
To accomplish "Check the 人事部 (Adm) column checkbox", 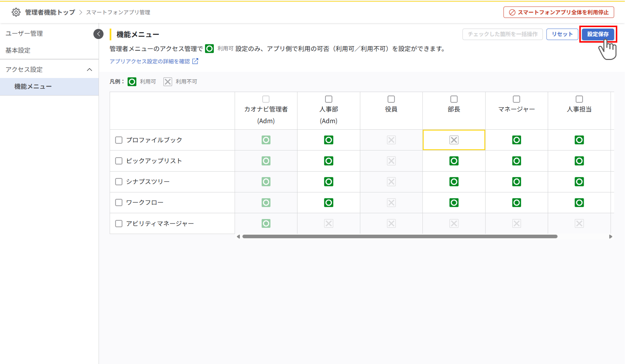I will pos(328,99).
